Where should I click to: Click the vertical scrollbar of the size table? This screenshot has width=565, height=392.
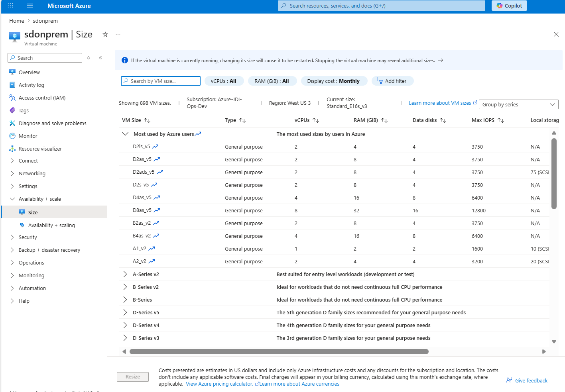(554, 173)
